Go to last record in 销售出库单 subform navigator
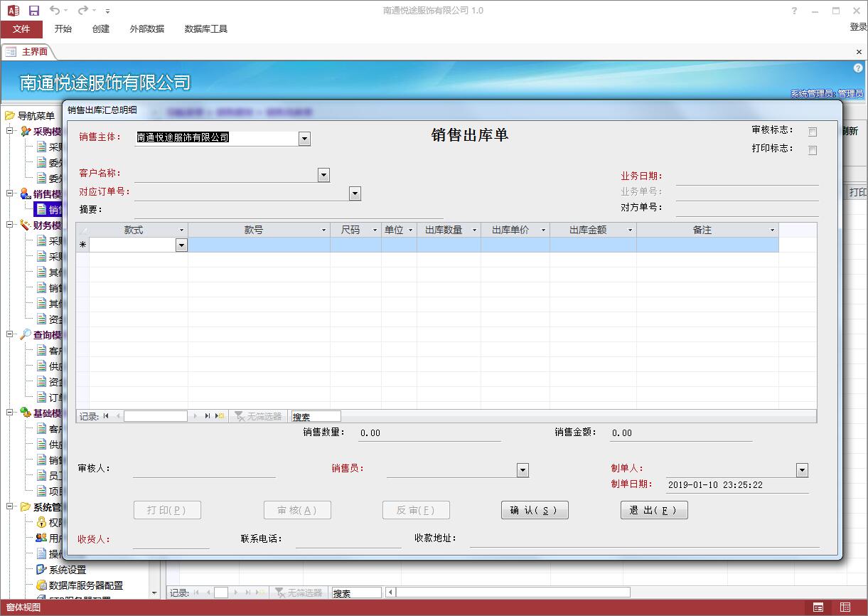 208,416
